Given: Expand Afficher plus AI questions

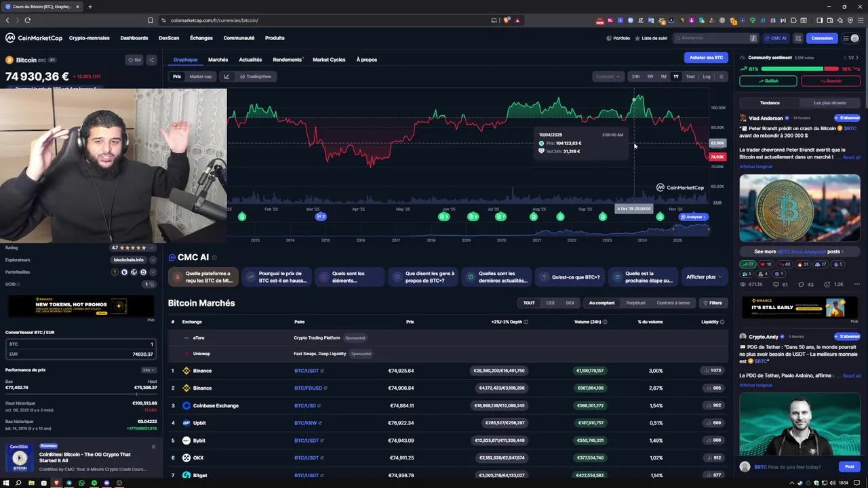Looking at the screenshot, I should 704,277.
